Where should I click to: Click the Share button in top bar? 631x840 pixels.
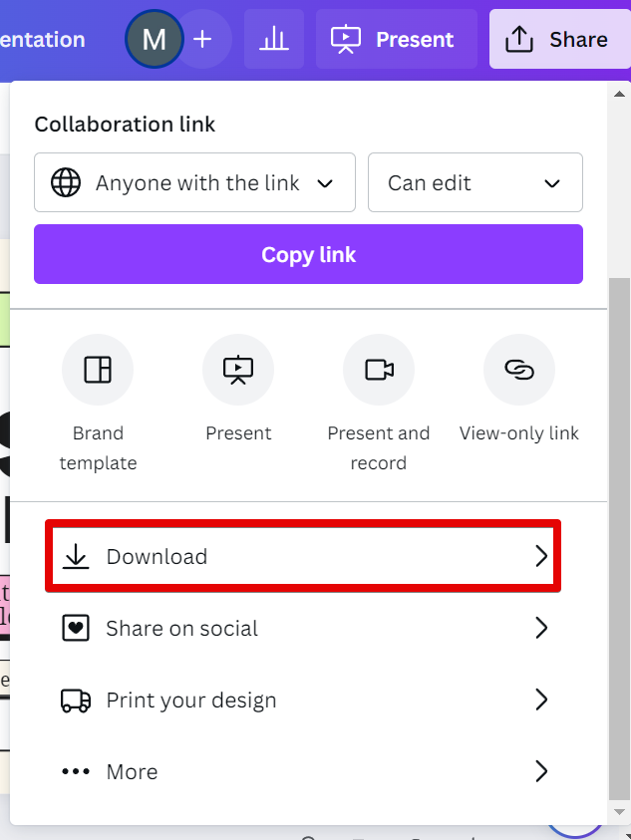(558, 40)
